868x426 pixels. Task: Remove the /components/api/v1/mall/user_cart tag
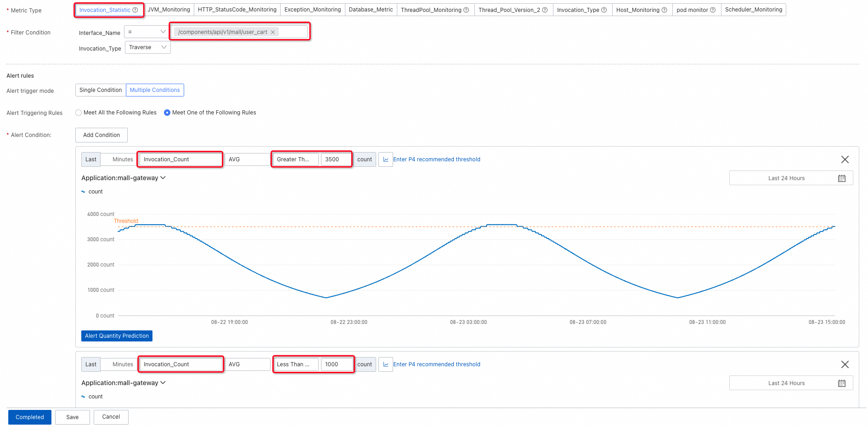[x=273, y=32]
